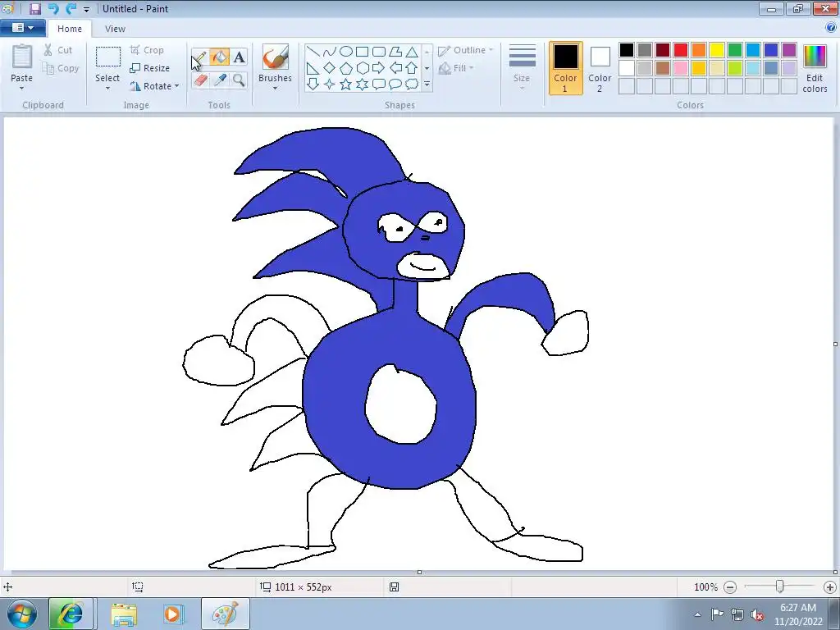This screenshot has width=840, height=630.
Task: Choose the Rectangle shape
Action: [x=362, y=52]
